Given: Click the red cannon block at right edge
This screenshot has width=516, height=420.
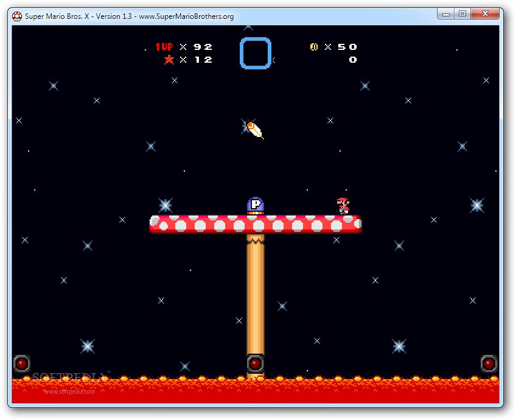Looking at the screenshot, I should coord(489,364).
